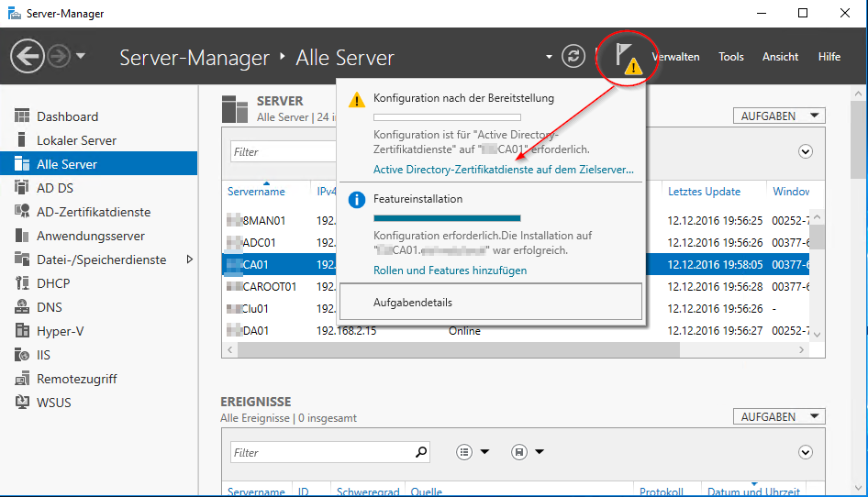
Task: Sort by Letztes Update column header
Action: tap(704, 192)
